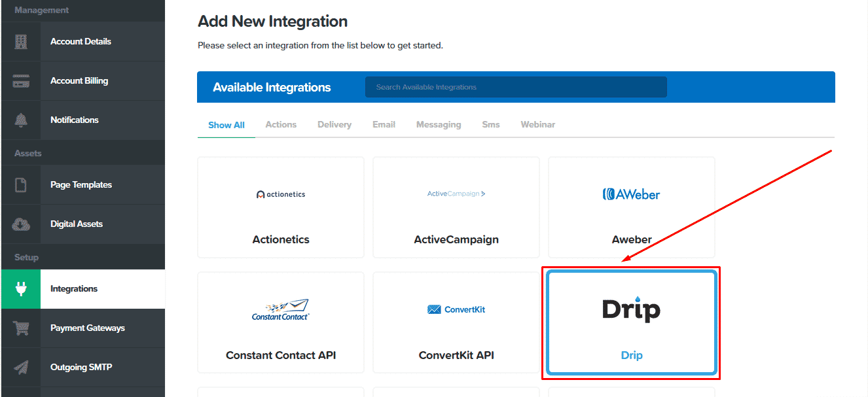
Task: Click the Payment Gateways cart icon
Action: (x=20, y=328)
